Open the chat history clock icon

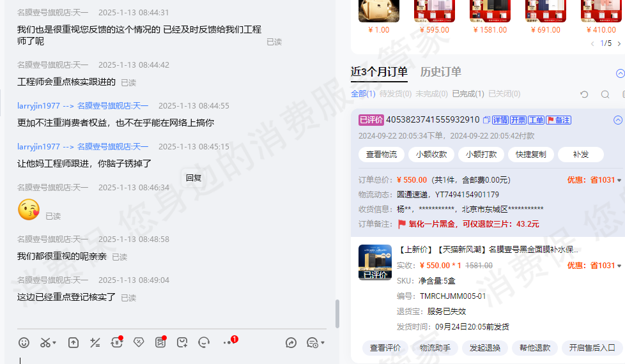(x=312, y=342)
